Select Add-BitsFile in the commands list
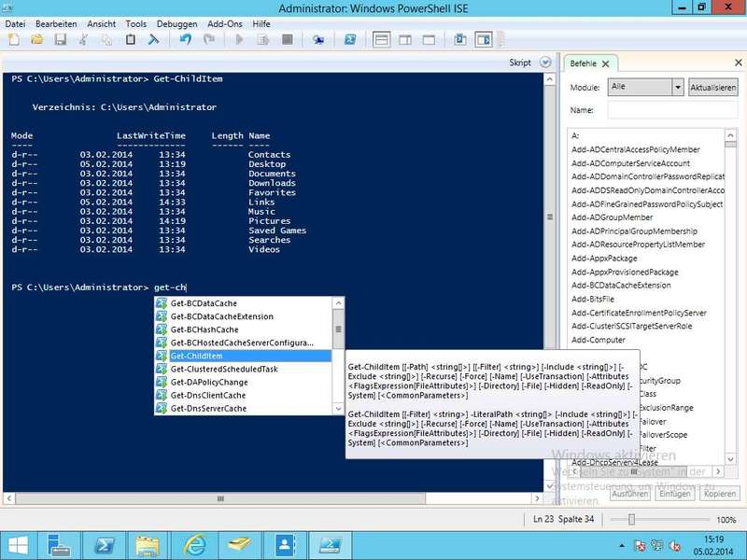The width and height of the screenshot is (747, 560). (x=594, y=299)
